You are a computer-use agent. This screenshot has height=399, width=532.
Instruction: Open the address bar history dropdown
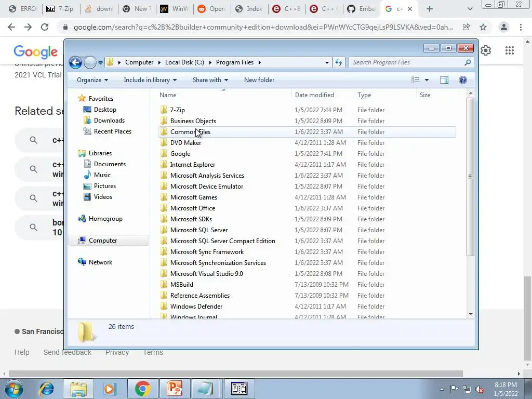tap(327, 62)
